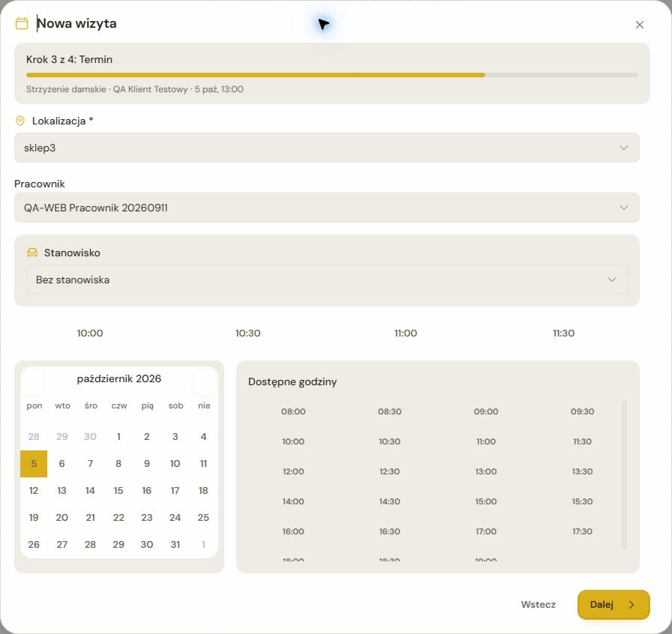
Task: Continue with the Dalej button
Action: (x=613, y=605)
